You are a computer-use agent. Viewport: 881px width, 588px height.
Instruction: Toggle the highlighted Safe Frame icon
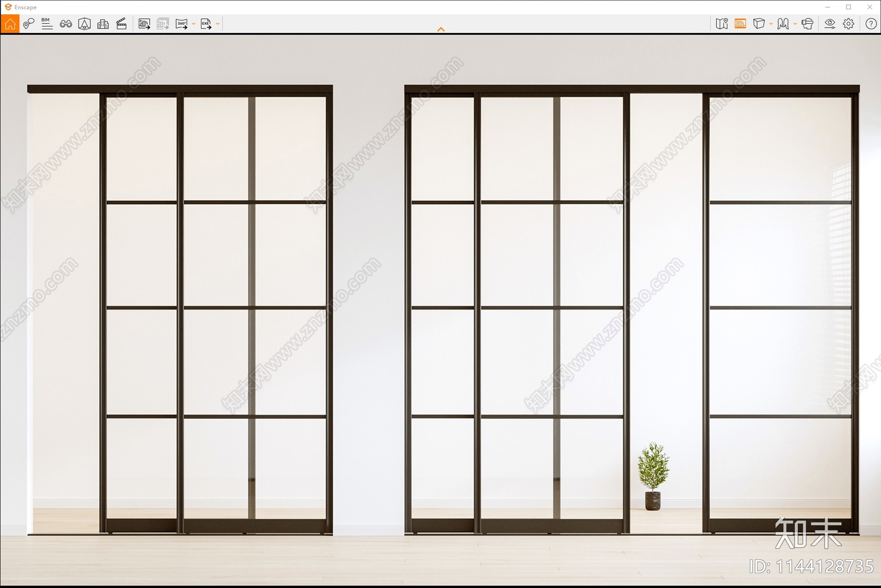click(740, 24)
